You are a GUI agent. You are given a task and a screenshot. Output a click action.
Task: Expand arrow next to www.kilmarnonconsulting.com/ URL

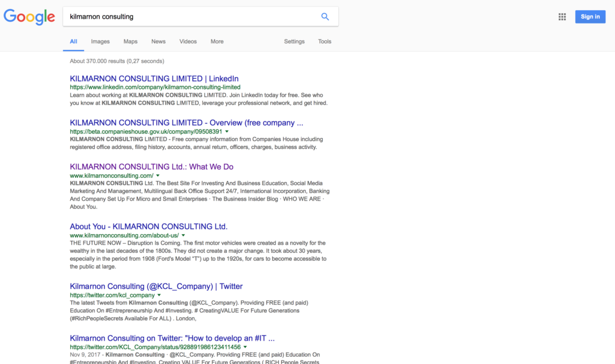pyautogui.click(x=158, y=176)
